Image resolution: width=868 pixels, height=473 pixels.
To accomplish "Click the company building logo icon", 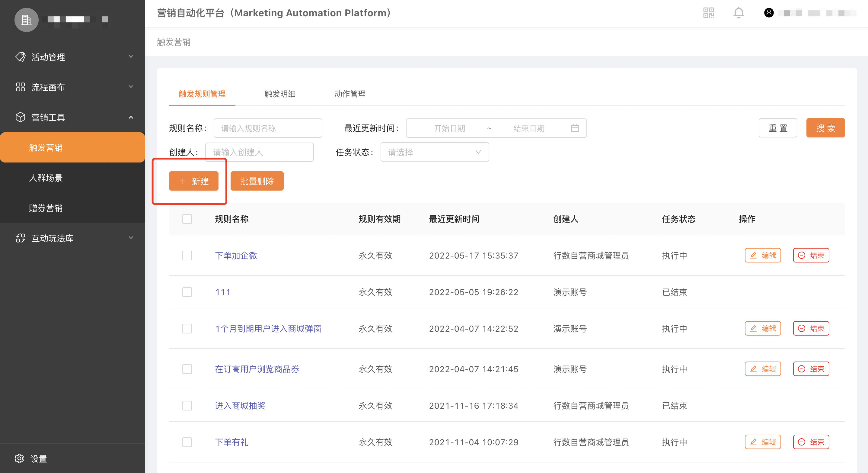I will (x=26, y=20).
